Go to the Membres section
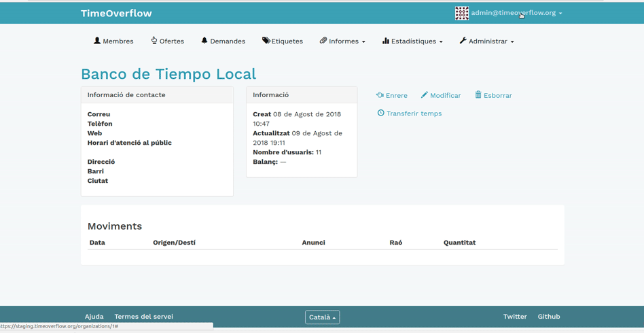 [113, 41]
